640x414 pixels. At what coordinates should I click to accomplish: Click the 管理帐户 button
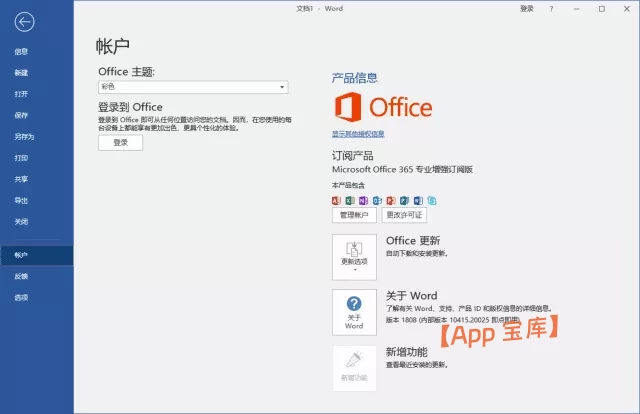click(354, 215)
